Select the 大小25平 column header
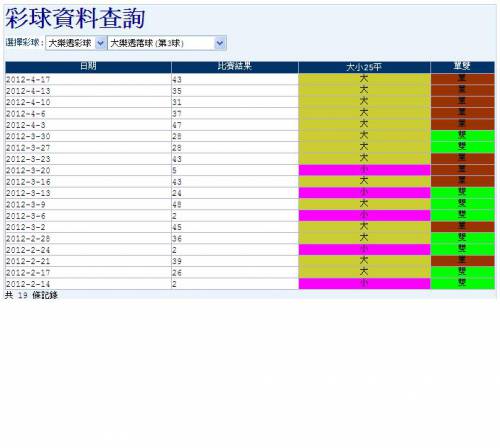The width and height of the screenshot is (500, 448). pos(364,67)
